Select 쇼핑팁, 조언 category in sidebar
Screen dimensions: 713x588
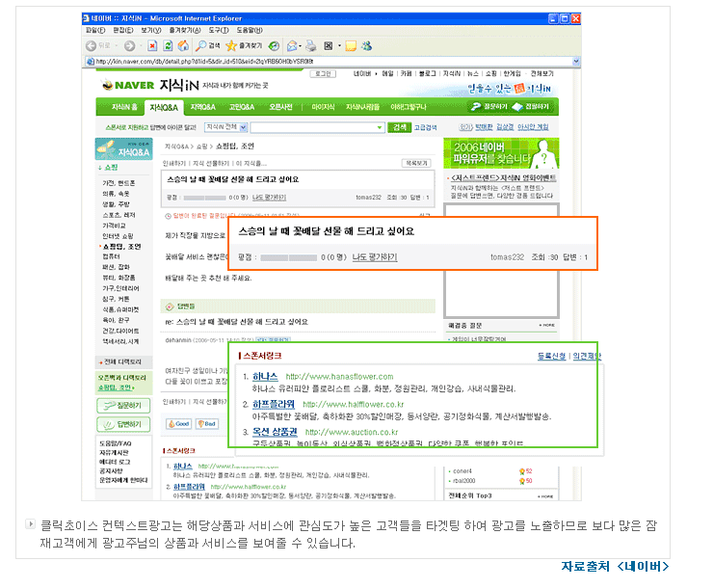(121, 247)
